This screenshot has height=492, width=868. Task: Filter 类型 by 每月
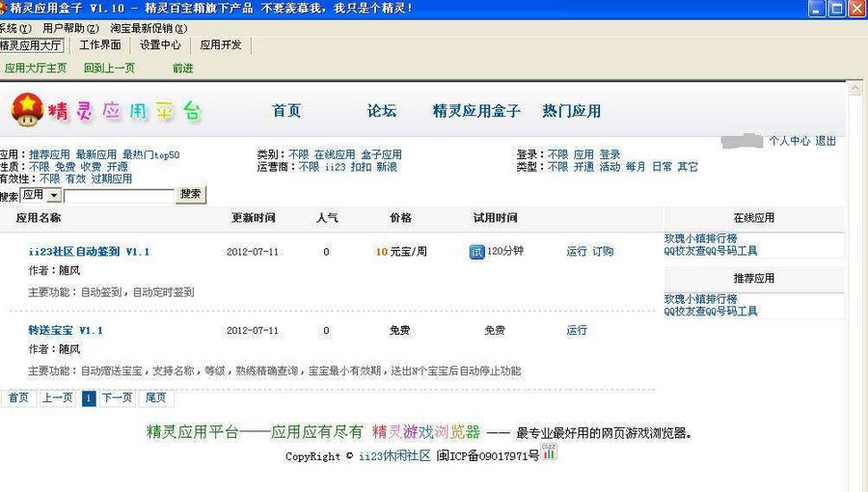636,167
